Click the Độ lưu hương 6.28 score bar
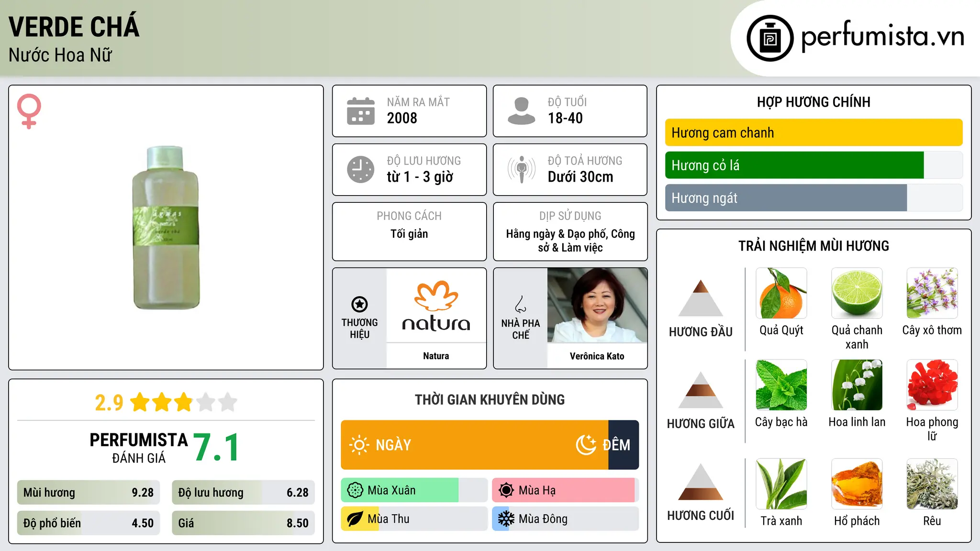 click(243, 493)
